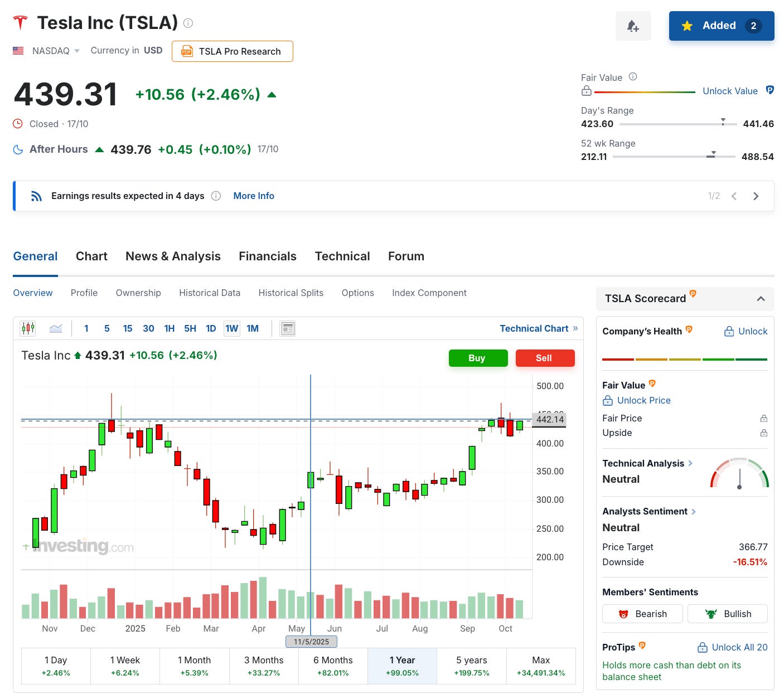
Task: Select the 1 Year performance range
Action: [403, 666]
